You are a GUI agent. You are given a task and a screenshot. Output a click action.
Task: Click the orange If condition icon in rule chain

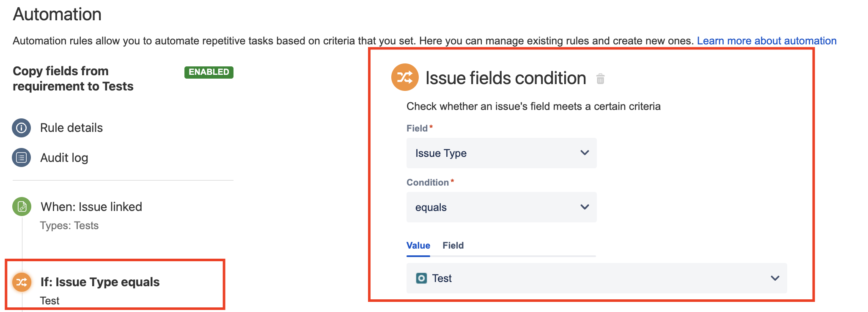22,282
